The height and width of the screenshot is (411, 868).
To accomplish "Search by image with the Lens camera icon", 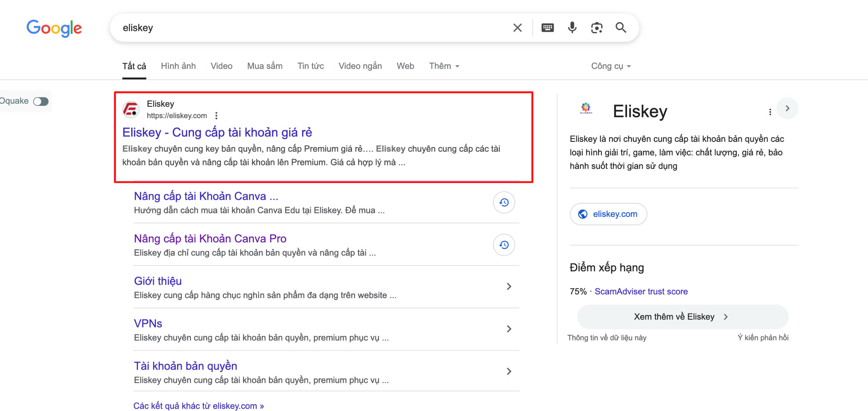I will [x=597, y=27].
